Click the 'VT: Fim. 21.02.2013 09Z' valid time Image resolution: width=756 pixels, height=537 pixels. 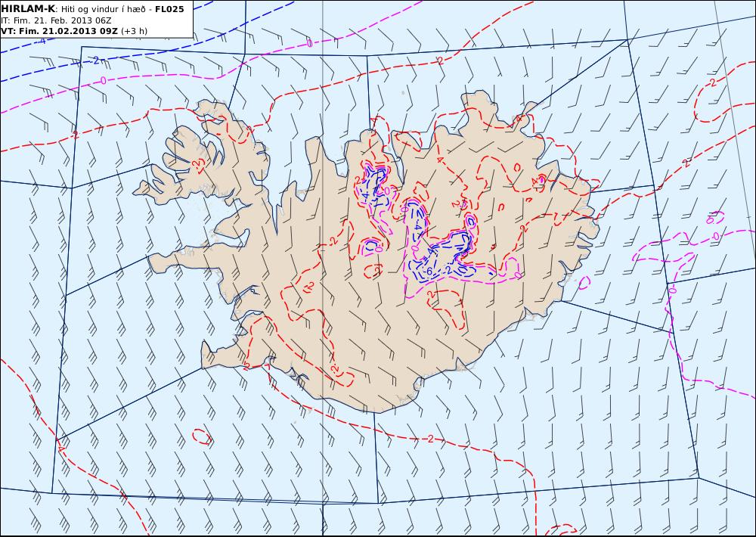pyautogui.click(x=59, y=31)
